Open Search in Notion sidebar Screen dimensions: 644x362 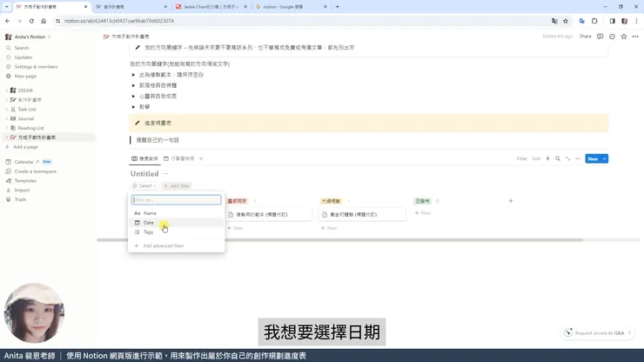[22, 48]
